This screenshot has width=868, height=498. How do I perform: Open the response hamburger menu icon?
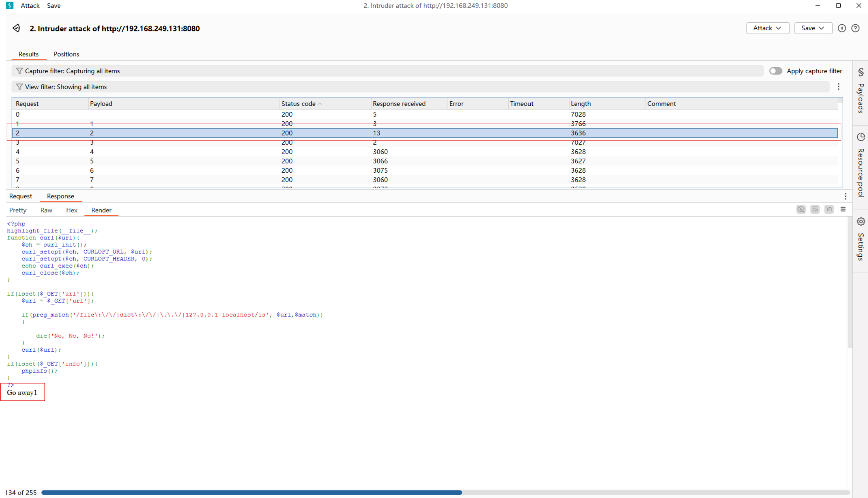click(x=843, y=210)
